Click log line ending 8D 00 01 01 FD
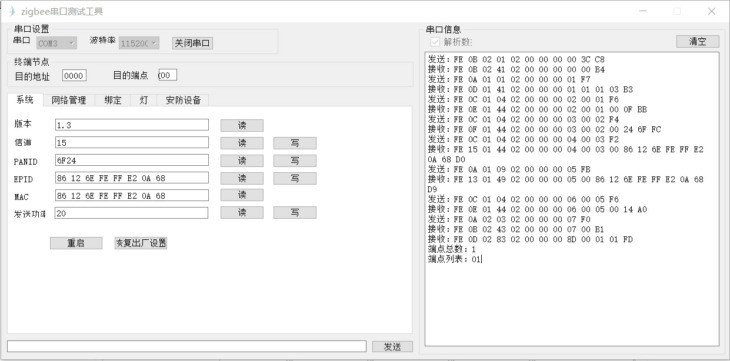This screenshot has width=730, height=361. 530,239
